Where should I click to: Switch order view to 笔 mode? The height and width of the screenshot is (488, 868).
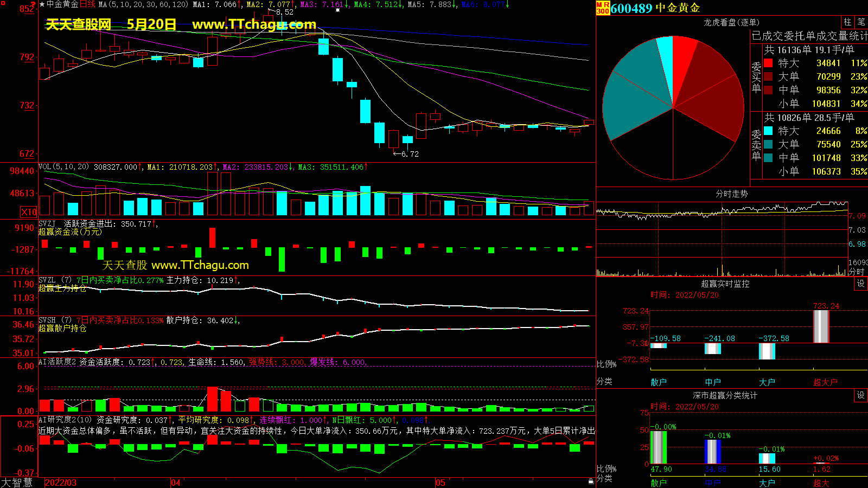(x=861, y=22)
